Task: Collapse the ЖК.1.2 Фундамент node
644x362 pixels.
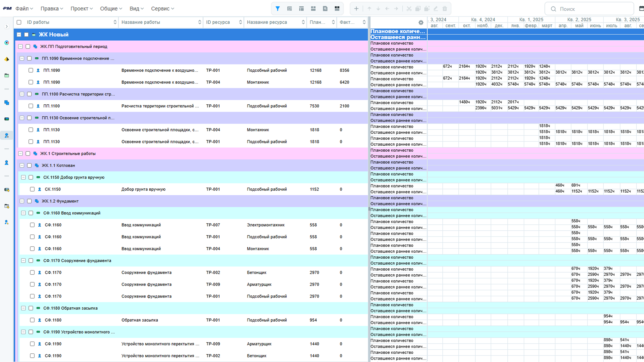Action: (x=22, y=201)
